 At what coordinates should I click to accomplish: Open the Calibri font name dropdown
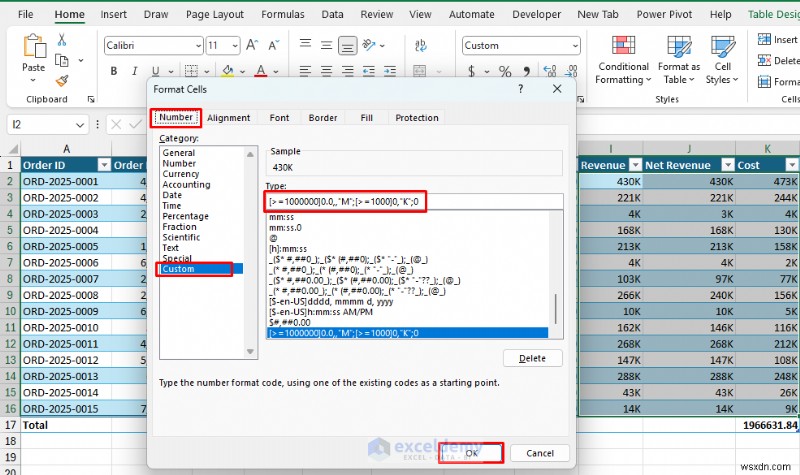pyautogui.click(x=198, y=46)
